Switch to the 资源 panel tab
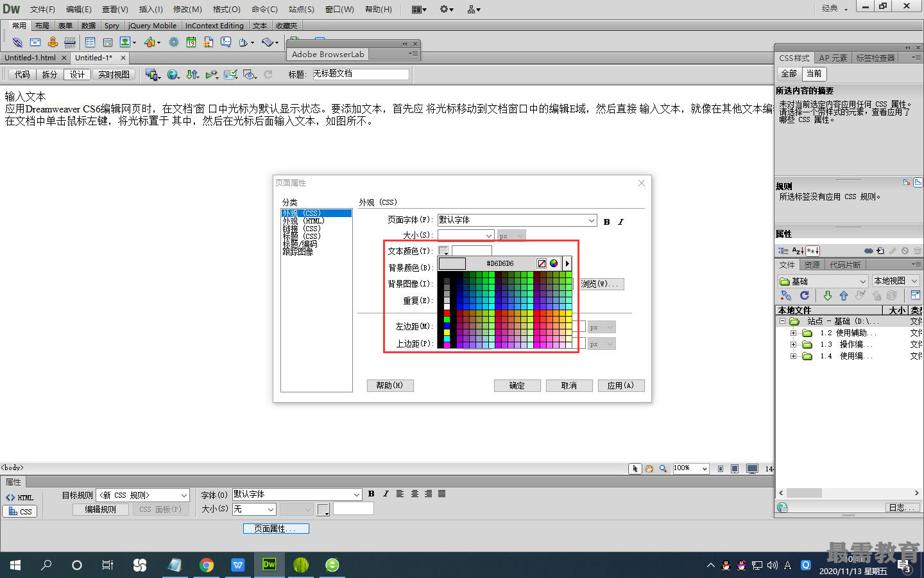 click(812, 265)
